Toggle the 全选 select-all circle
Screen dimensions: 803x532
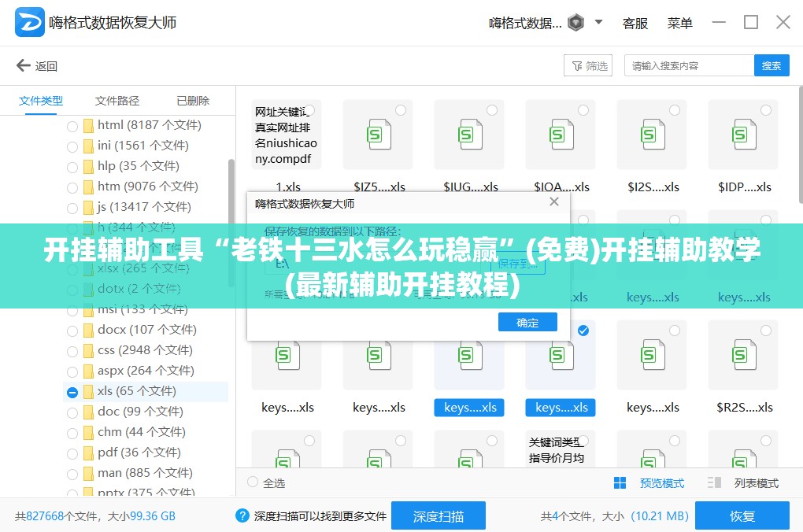click(253, 482)
